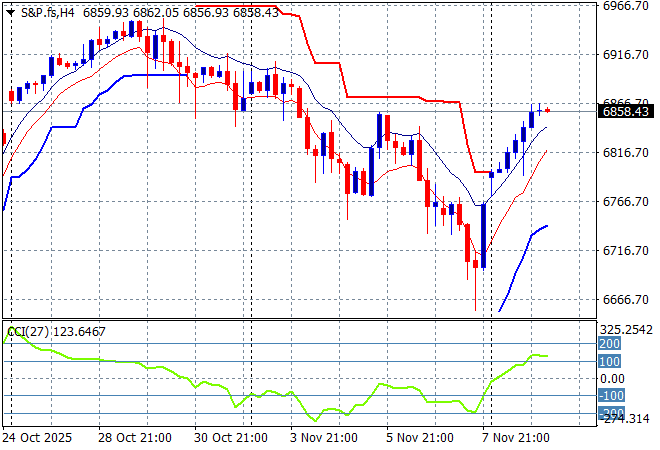Click the chart shift triangle marker at the top-left
Screen dimensions: 660x450
pos(11,13)
